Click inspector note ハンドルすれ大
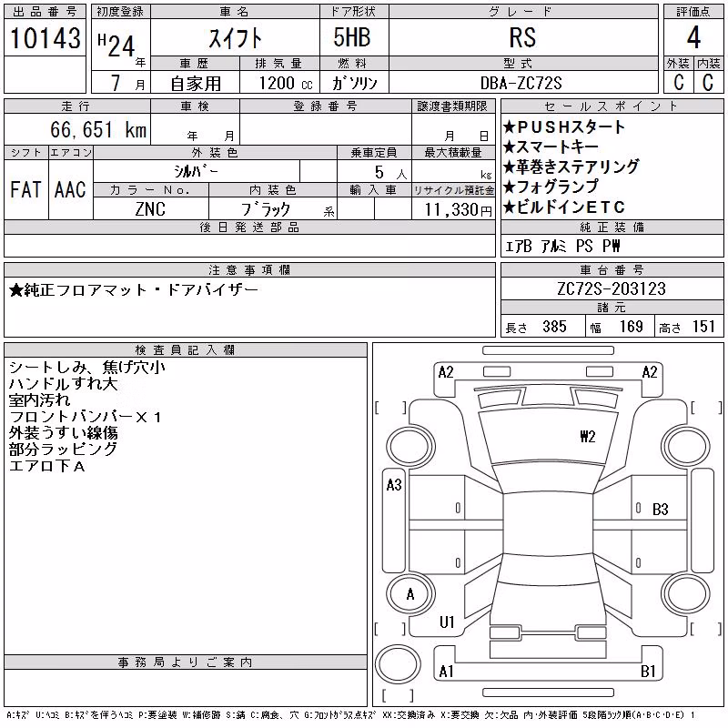 pyautogui.click(x=63, y=383)
